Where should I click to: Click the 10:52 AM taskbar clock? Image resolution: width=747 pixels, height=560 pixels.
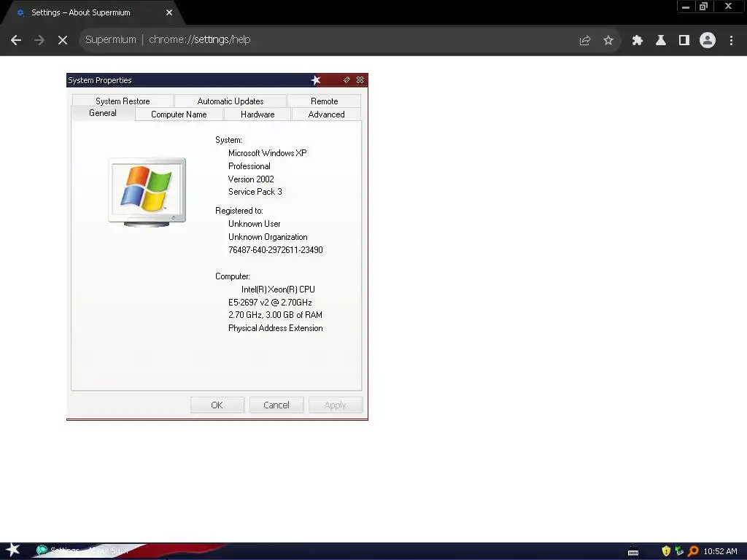click(x=720, y=551)
